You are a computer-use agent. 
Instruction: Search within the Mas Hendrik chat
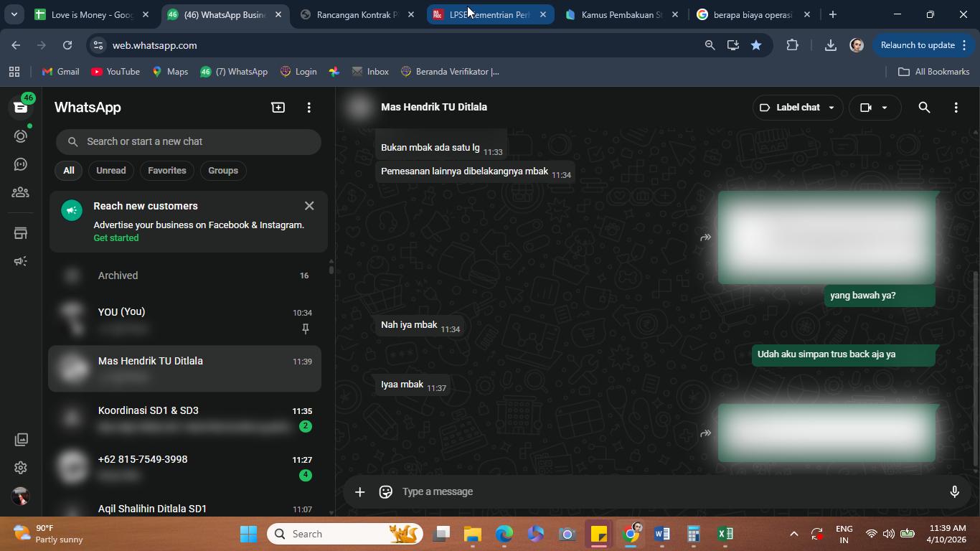pyautogui.click(x=924, y=107)
